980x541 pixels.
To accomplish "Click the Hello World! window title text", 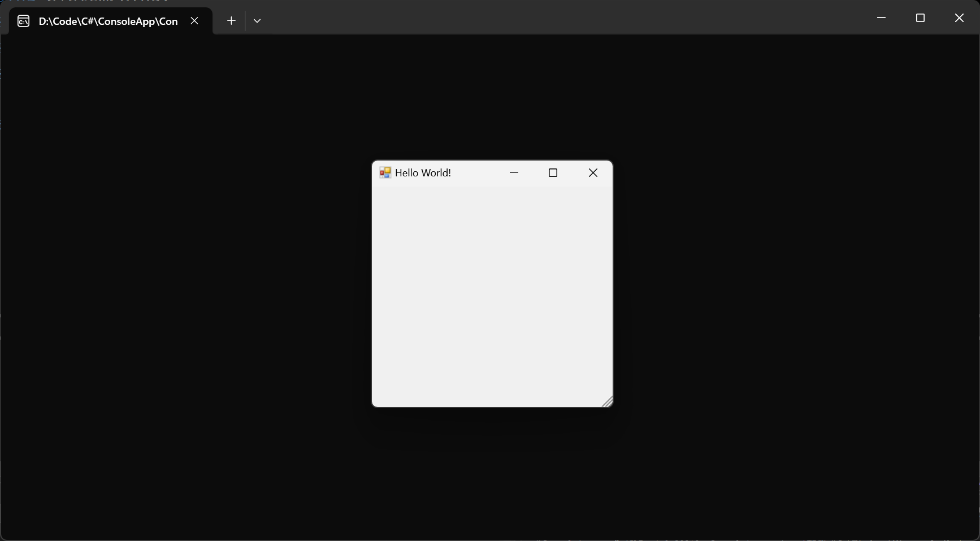I will 423,173.
